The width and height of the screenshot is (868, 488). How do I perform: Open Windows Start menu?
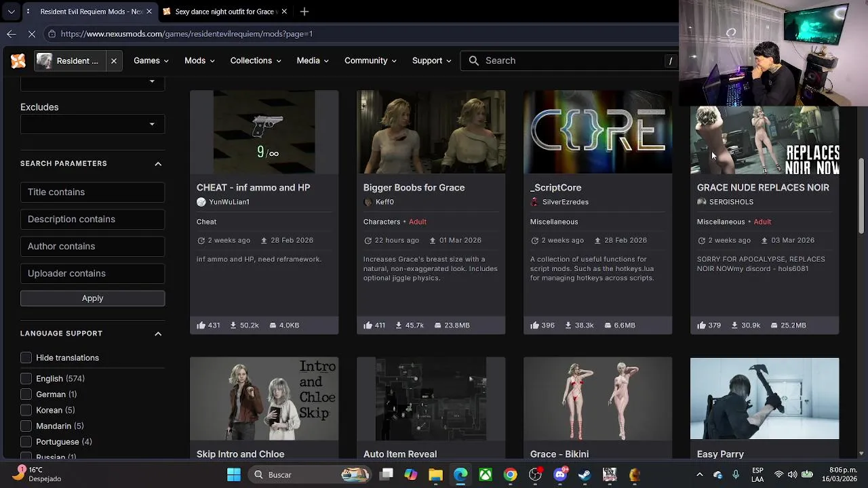233,474
